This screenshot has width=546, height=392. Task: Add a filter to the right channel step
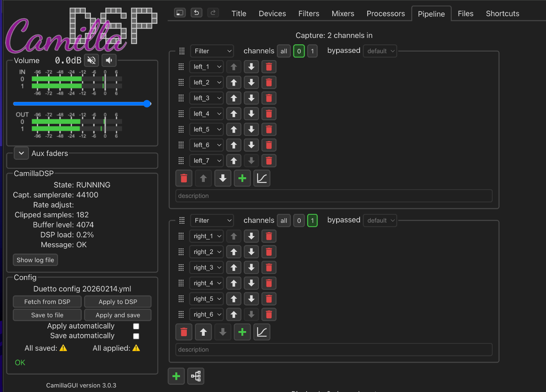(242, 332)
